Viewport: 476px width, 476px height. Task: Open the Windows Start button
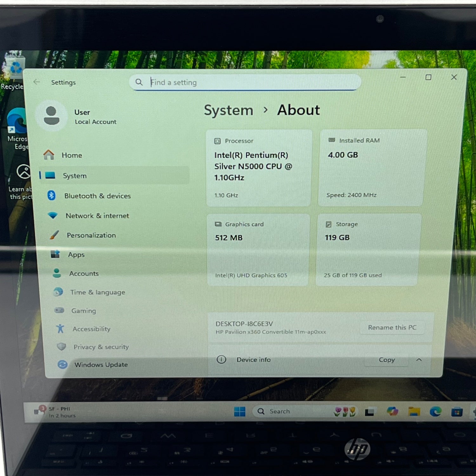(x=240, y=411)
